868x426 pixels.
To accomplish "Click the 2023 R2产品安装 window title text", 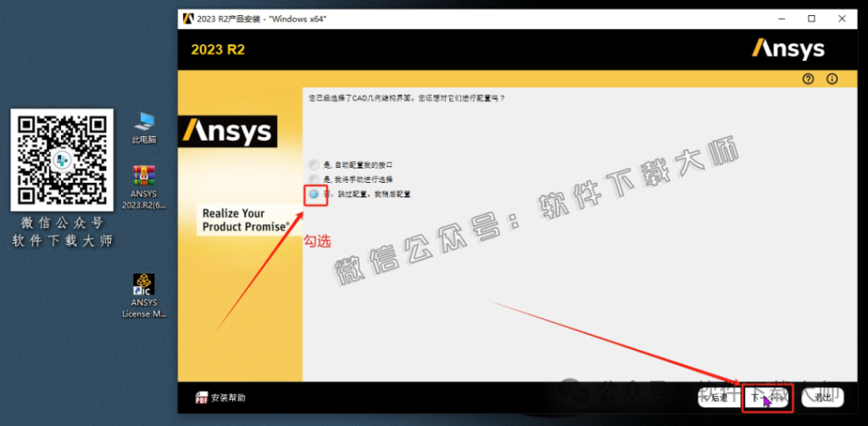I will [x=261, y=19].
